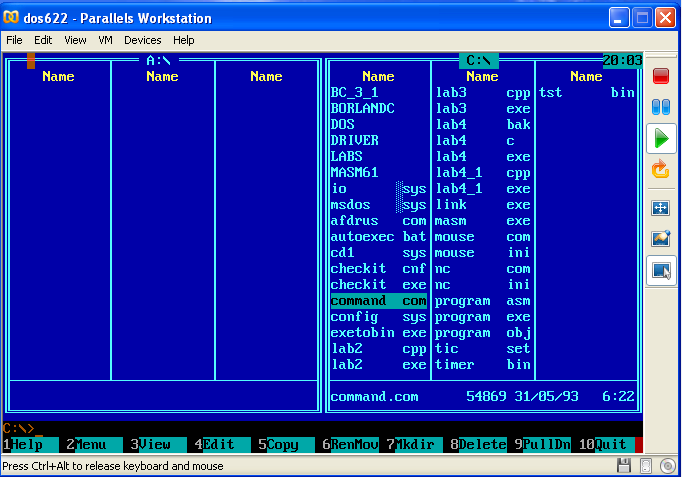Click the 9PullDn function key button
The image size is (682, 477).
tap(542, 444)
